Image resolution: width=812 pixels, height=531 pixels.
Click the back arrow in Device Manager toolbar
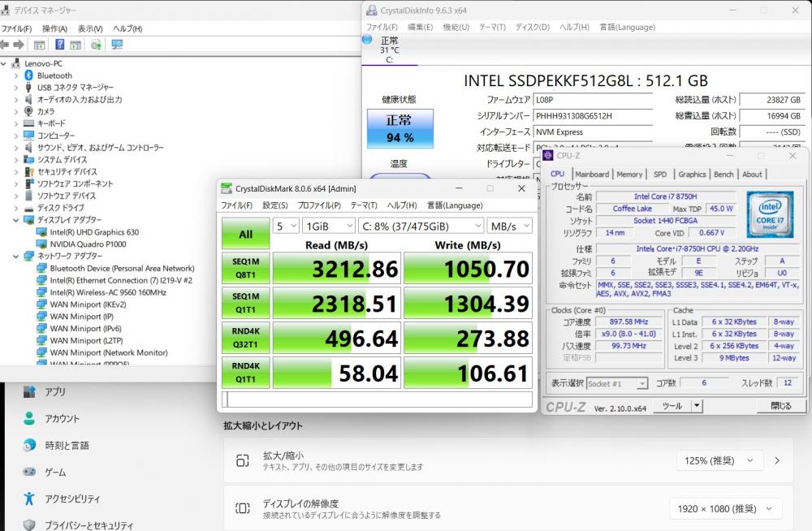5,45
